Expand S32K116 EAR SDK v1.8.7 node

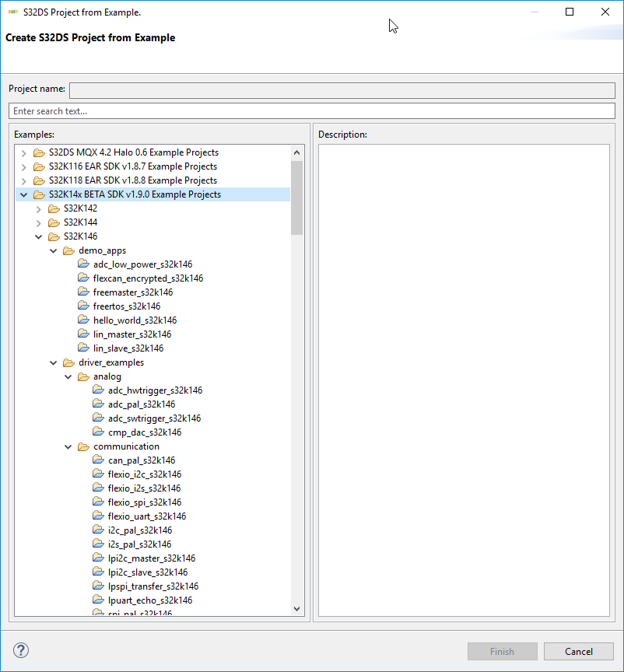click(x=24, y=167)
